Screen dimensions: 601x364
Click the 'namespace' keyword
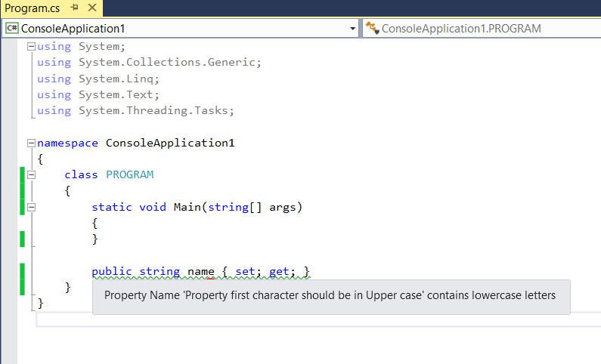[x=67, y=143]
